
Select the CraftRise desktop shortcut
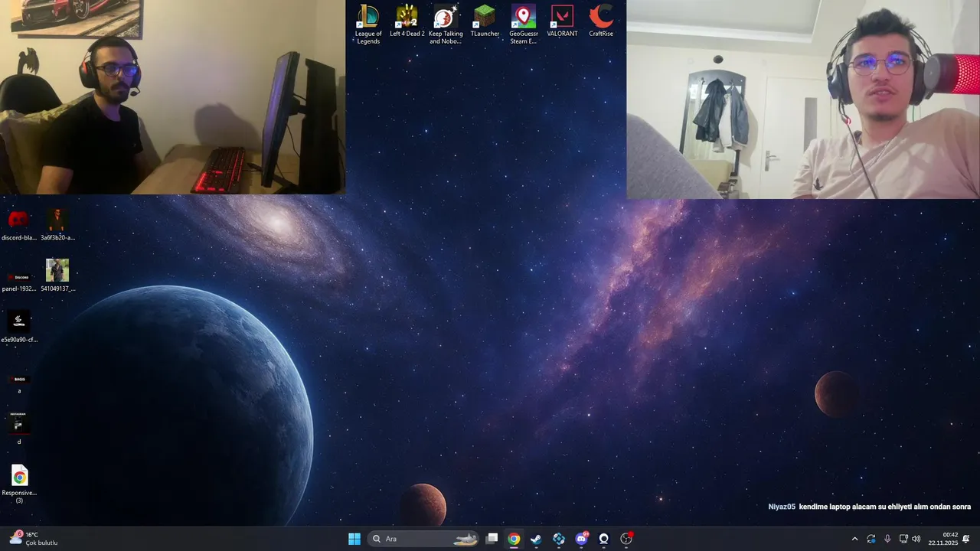point(601,21)
